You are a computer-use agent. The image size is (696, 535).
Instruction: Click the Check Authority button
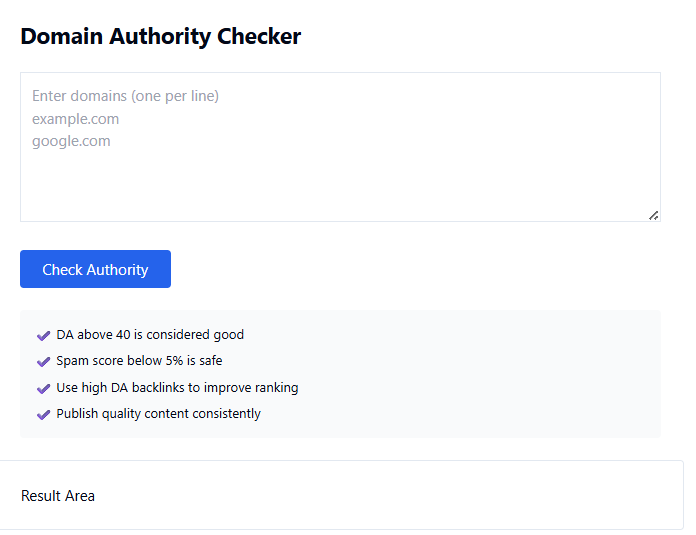(95, 269)
